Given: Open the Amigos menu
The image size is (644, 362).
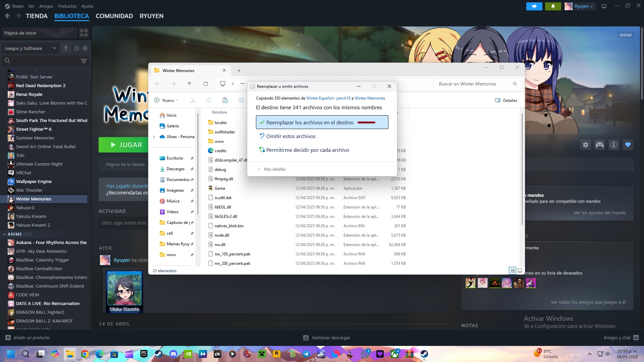Looking at the screenshot, I should pyautogui.click(x=46, y=6).
